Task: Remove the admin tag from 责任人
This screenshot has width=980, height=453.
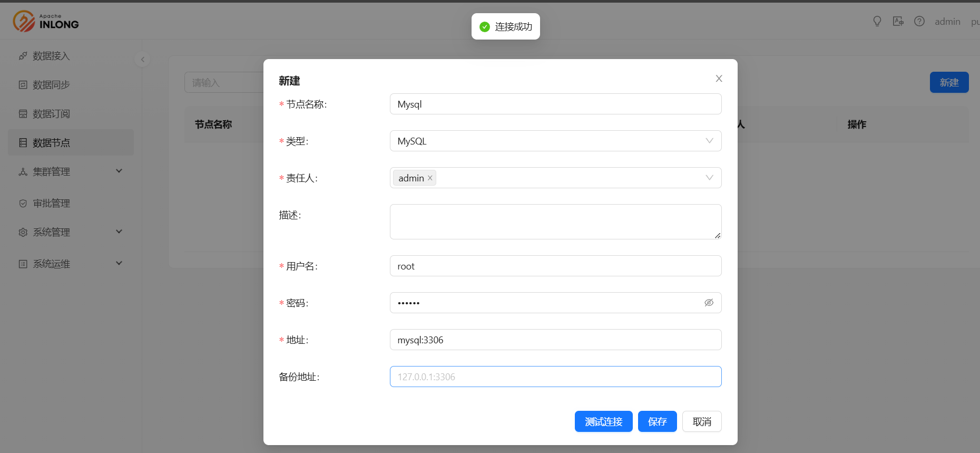Action: pyautogui.click(x=430, y=178)
